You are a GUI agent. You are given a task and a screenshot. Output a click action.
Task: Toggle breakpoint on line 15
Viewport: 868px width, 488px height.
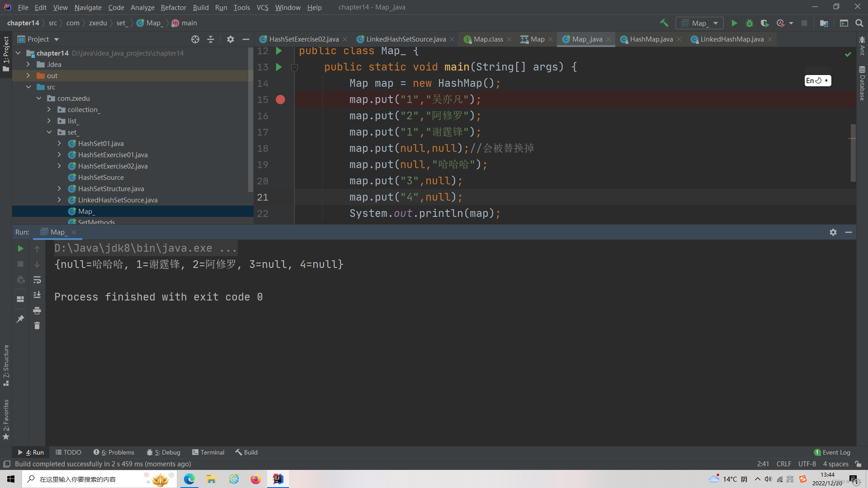click(x=280, y=100)
